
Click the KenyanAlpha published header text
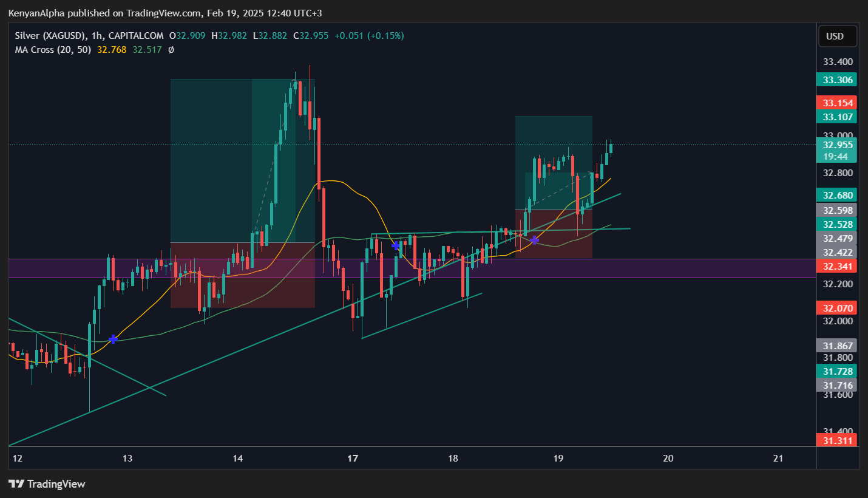pyautogui.click(x=165, y=13)
